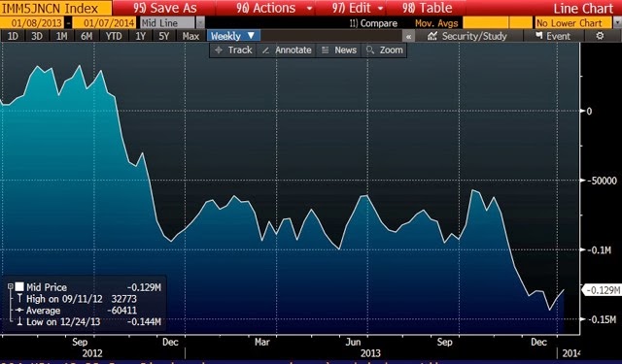Viewport: 622px width, 364px height.
Task: Click 98) Table view
Action: 428,8
